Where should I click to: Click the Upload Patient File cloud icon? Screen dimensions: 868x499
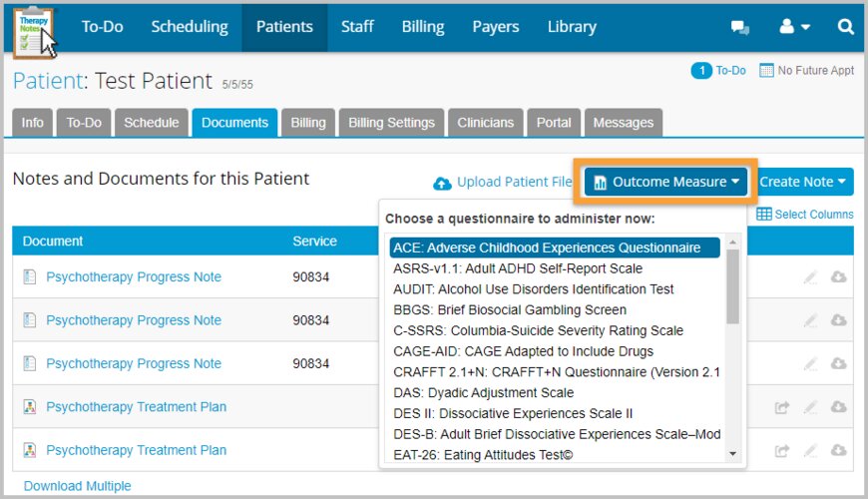(442, 183)
